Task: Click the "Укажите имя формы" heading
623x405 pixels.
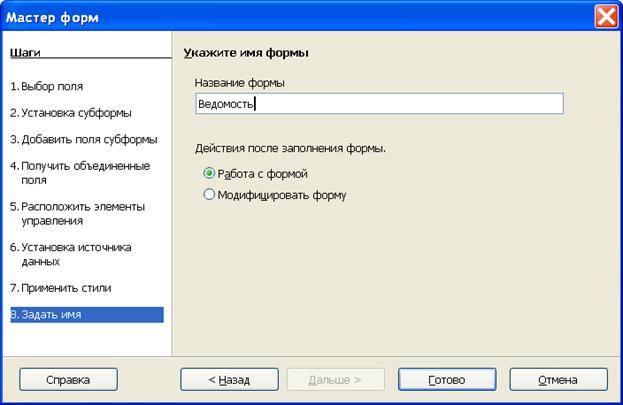Action: [246, 53]
